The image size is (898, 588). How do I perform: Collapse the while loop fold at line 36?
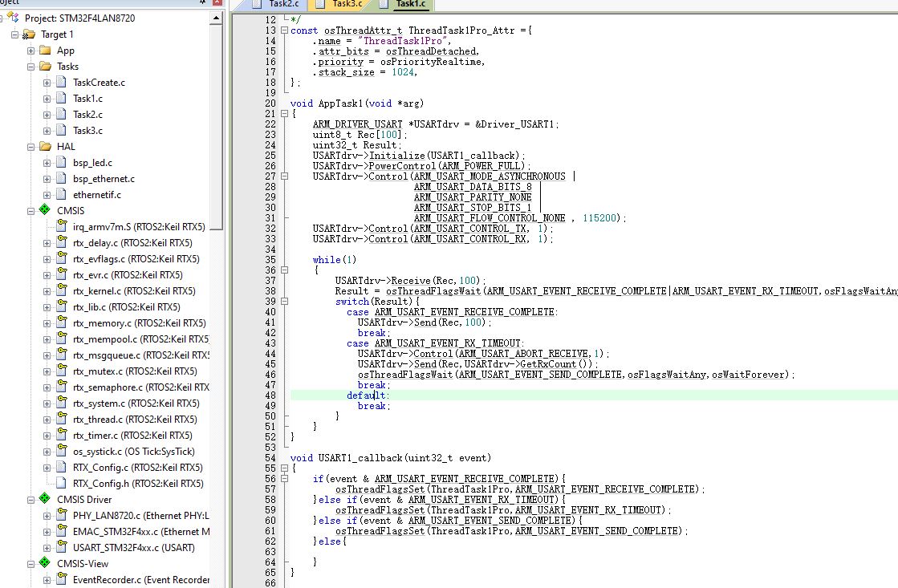284,270
